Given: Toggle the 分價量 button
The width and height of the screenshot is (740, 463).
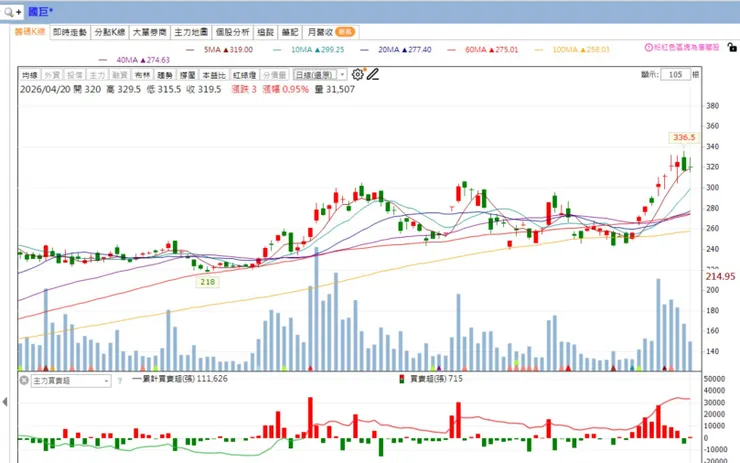Looking at the screenshot, I should (x=274, y=75).
